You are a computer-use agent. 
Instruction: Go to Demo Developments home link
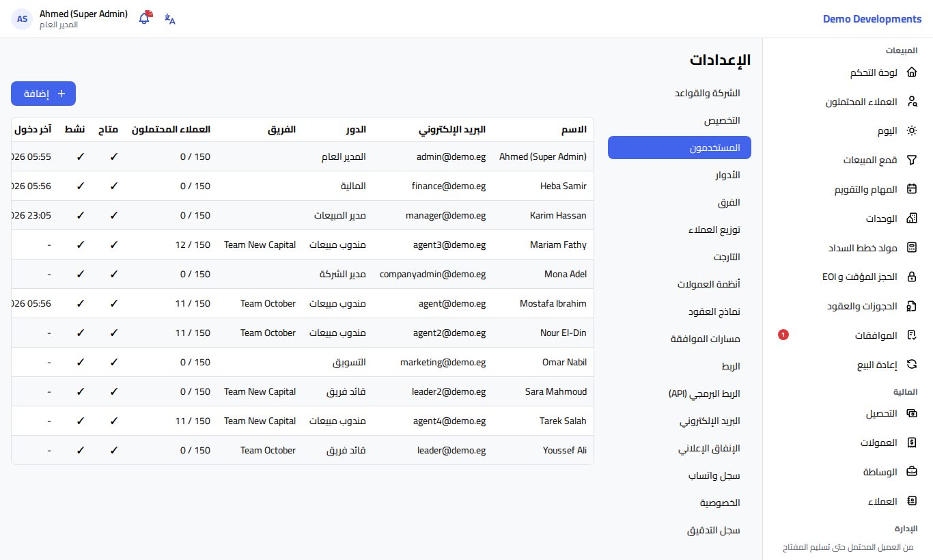coord(872,19)
